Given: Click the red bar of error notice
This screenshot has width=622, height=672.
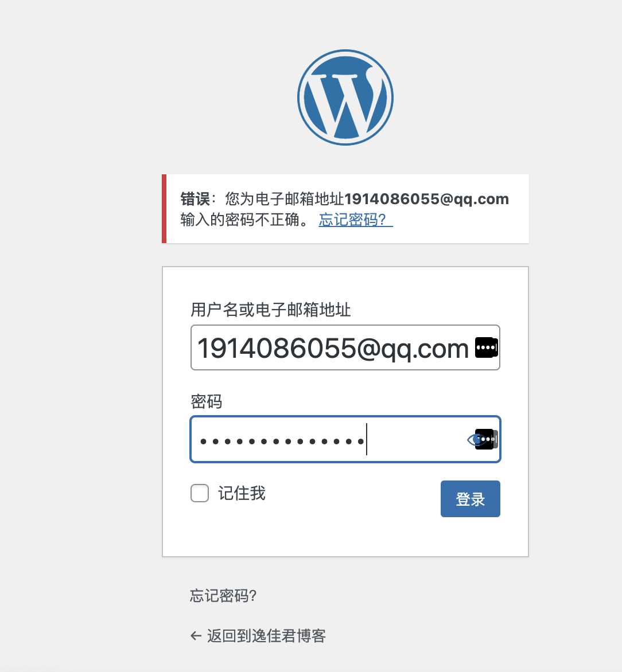Looking at the screenshot, I should coord(164,209).
